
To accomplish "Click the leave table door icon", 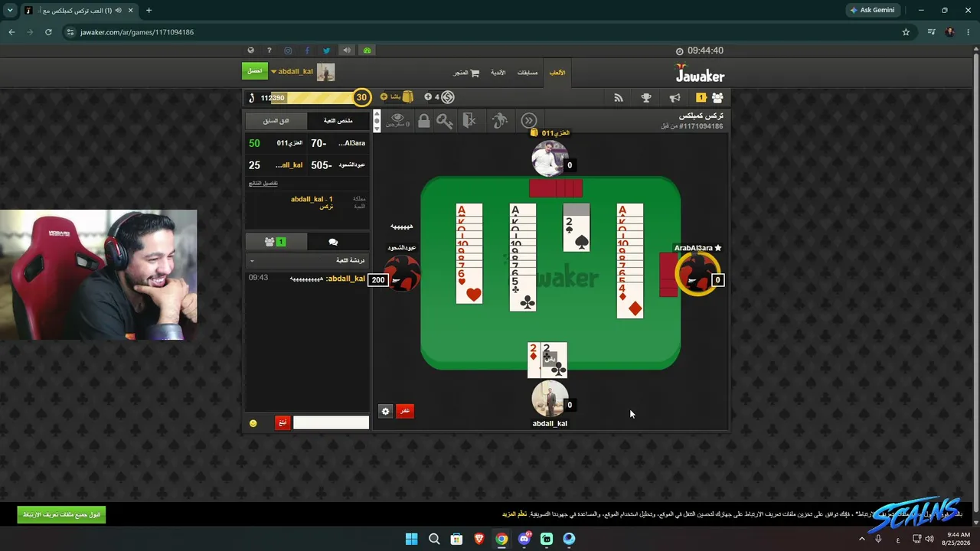I will pos(470,120).
